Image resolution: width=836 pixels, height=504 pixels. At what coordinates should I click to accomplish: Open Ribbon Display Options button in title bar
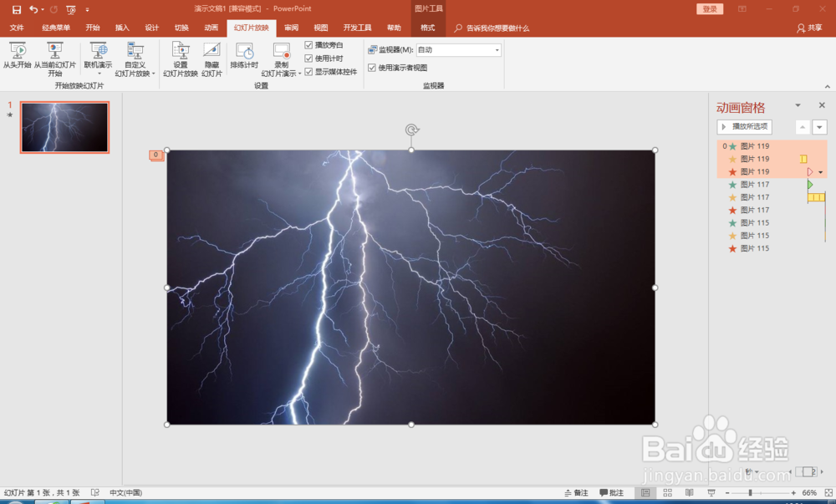pyautogui.click(x=742, y=9)
